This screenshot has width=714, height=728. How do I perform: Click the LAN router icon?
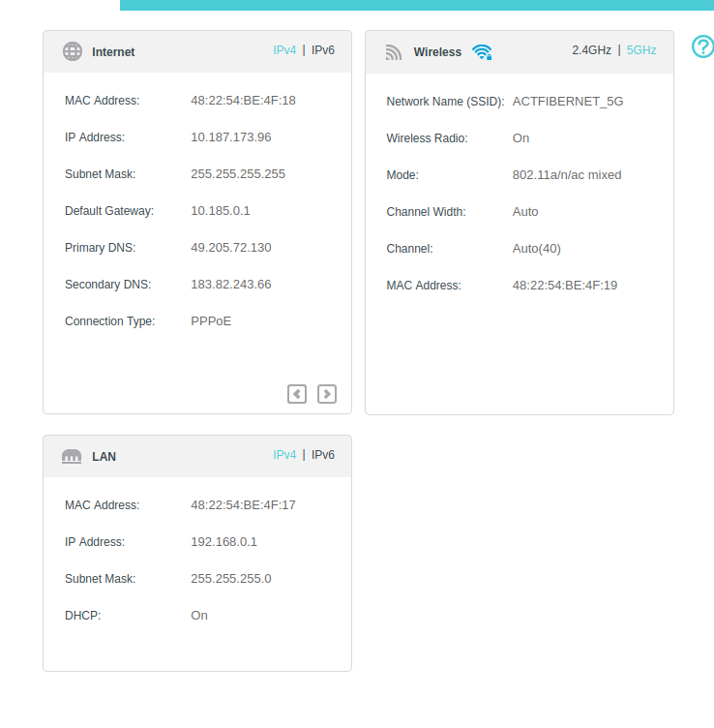pos(72,456)
